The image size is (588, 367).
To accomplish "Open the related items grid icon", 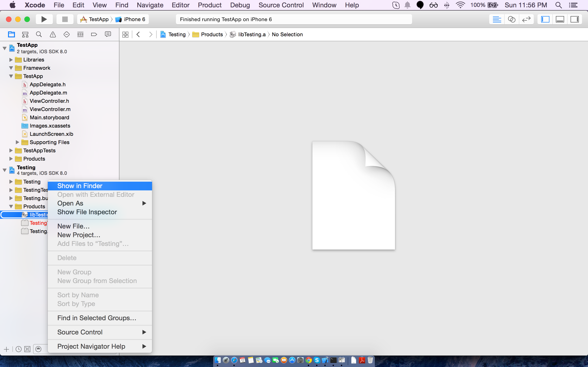I will click(x=125, y=34).
